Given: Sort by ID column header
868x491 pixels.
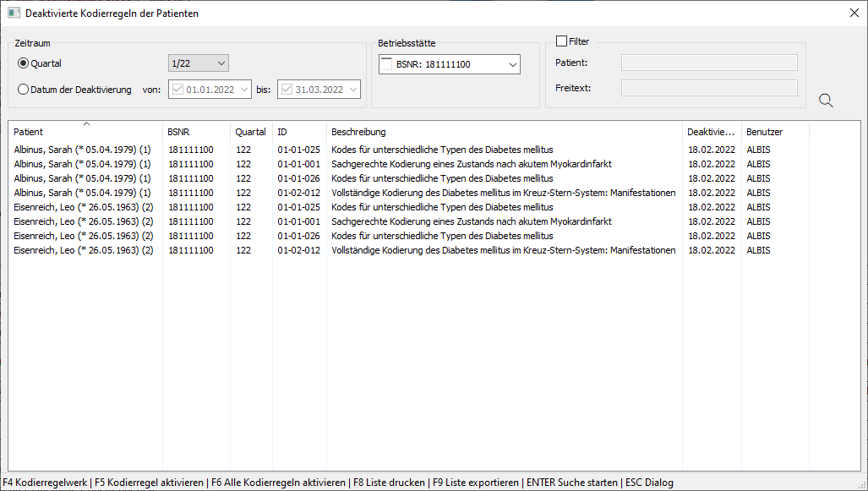Looking at the screenshot, I should click(x=299, y=132).
